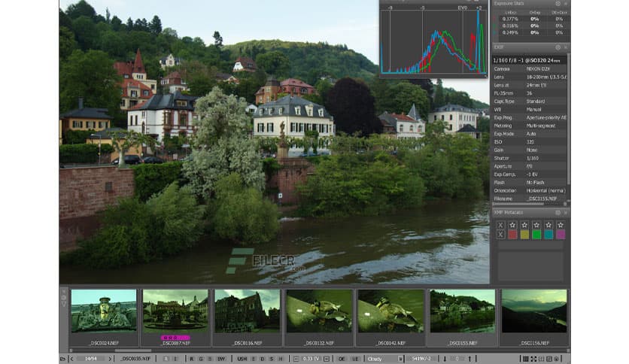Click the XMP metadata description text field
Image resolution: width=629 pixels, height=364 pixels.
tap(530, 266)
